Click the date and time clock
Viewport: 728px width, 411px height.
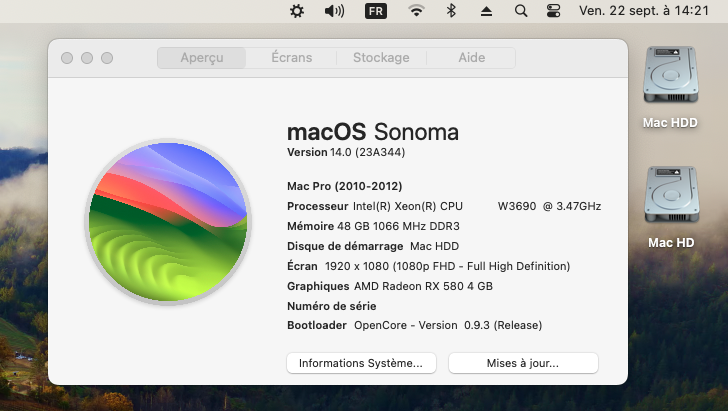point(644,11)
